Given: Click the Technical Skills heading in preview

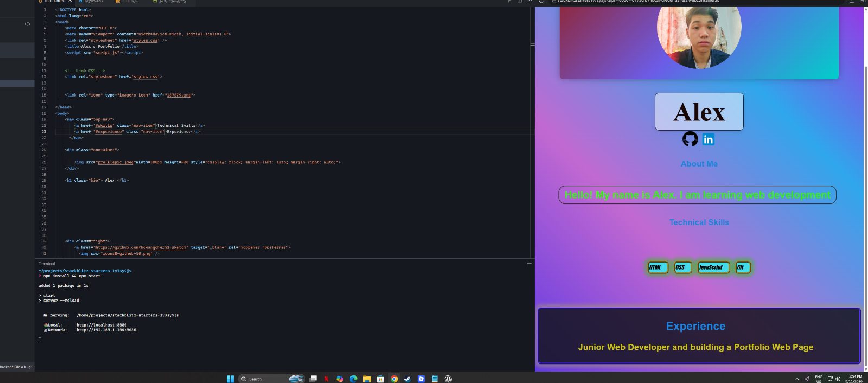Looking at the screenshot, I should pos(699,222).
